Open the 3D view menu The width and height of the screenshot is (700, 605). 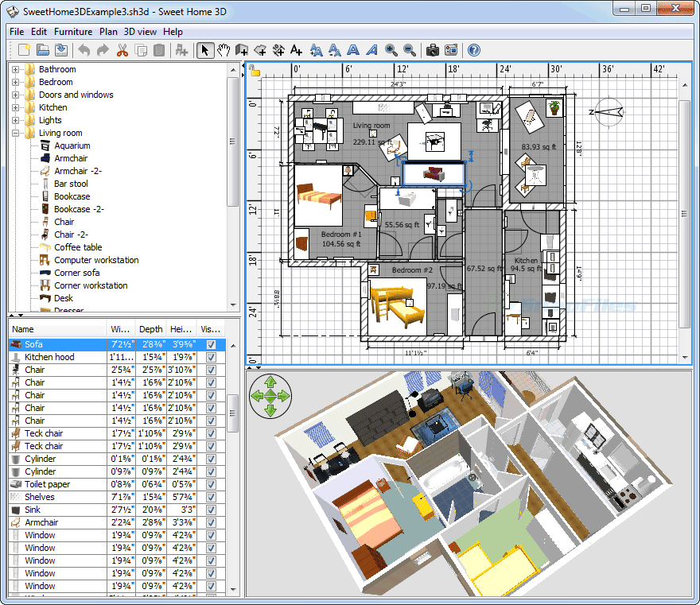140,32
